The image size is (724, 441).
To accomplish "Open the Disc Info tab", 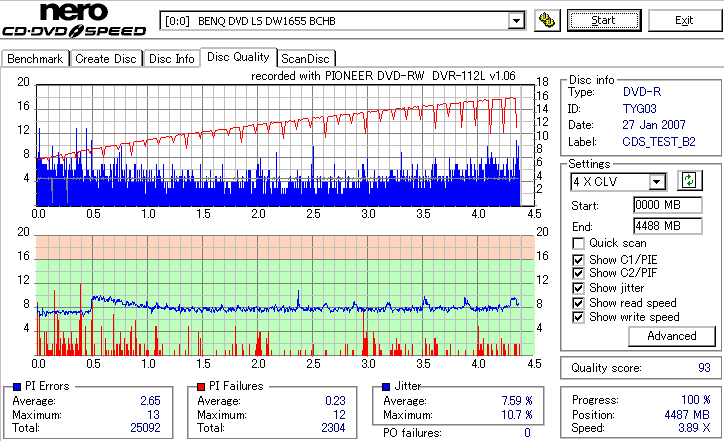I will point(172,59).
